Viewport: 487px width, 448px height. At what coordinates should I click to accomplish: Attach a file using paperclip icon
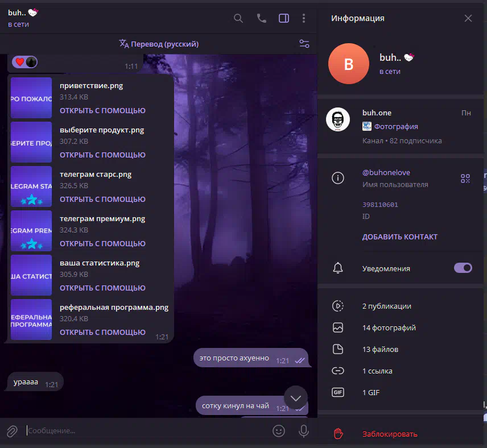(x=12, y=431)
